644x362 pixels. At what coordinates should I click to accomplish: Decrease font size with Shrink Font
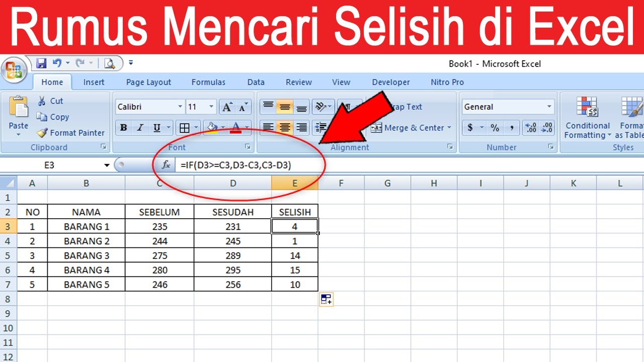(x=243, y=107)
